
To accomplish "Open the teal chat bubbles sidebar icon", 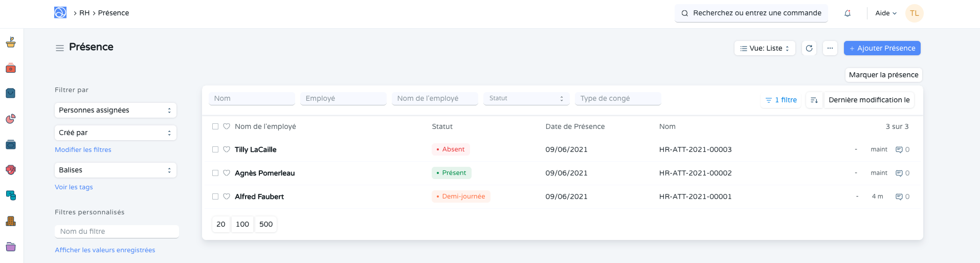I will [11, 195].
